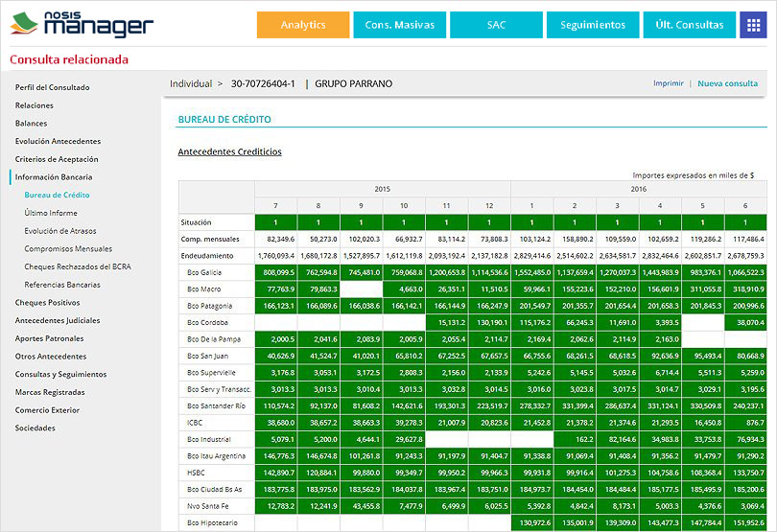Screen dimensions: 777x532
Task: Open Referencias Bancarias subsection
Action: 62,285
